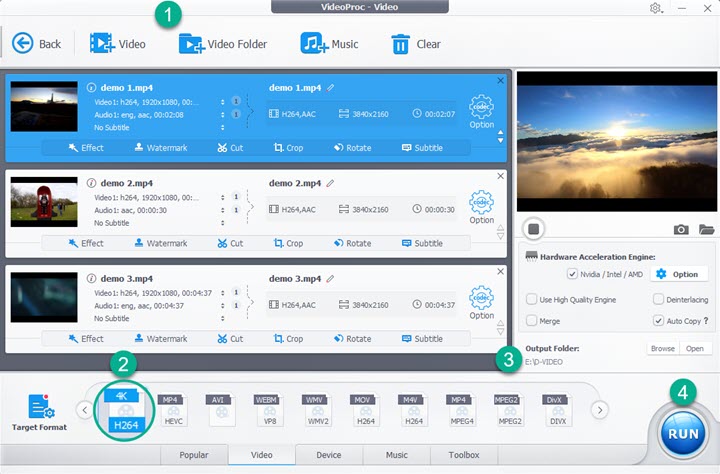Screen dimensions: 720x474
Task: Switch to the Popular tab
Action: [194, 455]
